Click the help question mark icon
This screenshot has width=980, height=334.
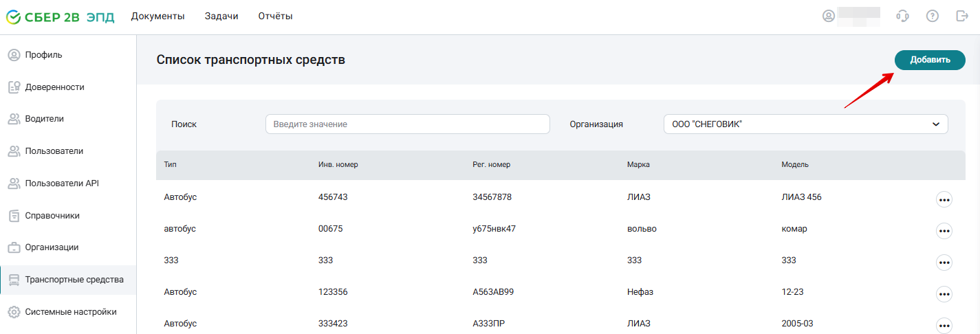click(933, 16)
